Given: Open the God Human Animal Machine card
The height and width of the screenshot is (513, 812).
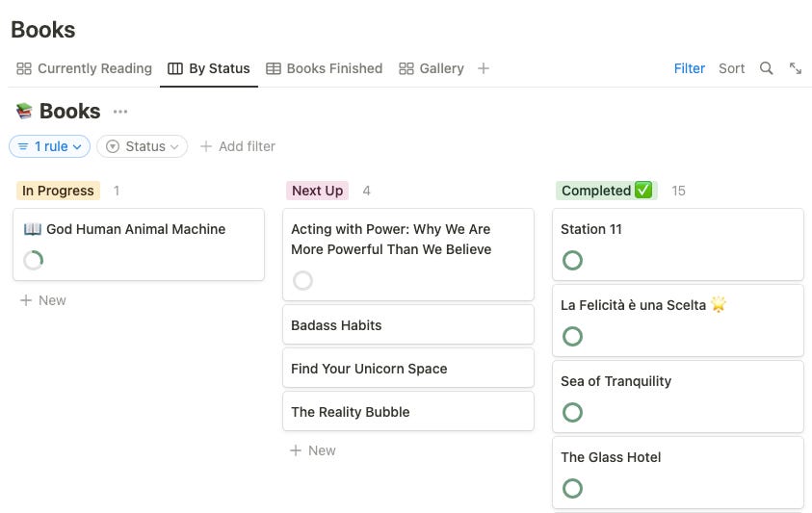Looking at the screenshot, I should 139,244.
